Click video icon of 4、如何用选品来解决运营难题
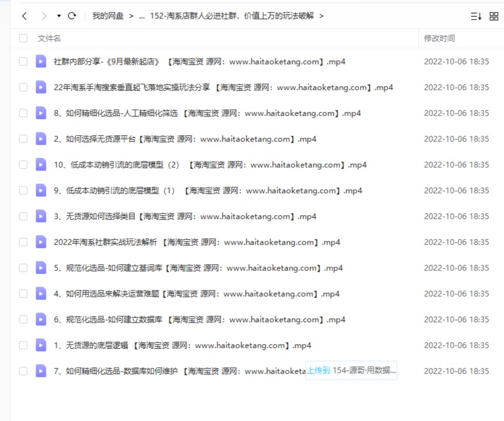Screen dimensions: 504x421 [x=41, y=294]
